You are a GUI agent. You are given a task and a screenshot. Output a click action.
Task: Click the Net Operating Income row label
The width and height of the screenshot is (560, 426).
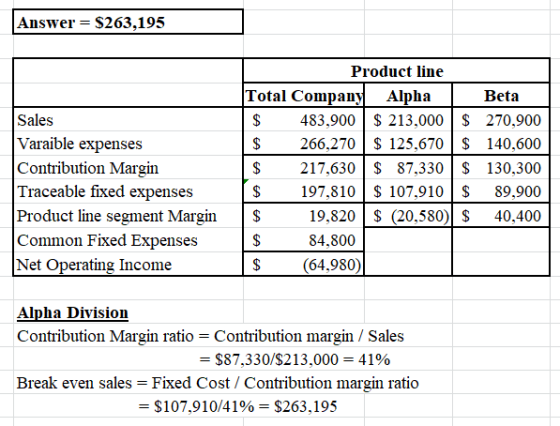coord(94,265)
